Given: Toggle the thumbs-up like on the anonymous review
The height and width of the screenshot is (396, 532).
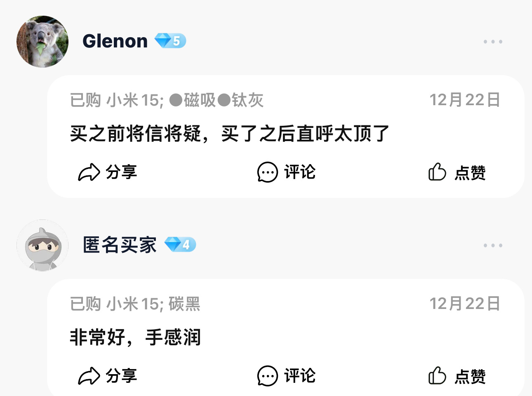Looking at the screenshot, I should pos(437,375).
